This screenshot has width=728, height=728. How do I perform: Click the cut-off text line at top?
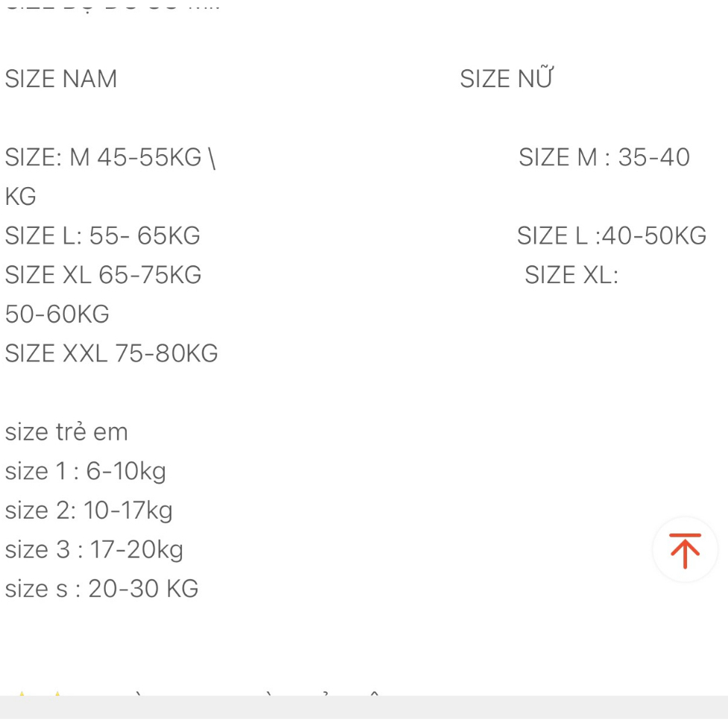(x=112, y=6)
